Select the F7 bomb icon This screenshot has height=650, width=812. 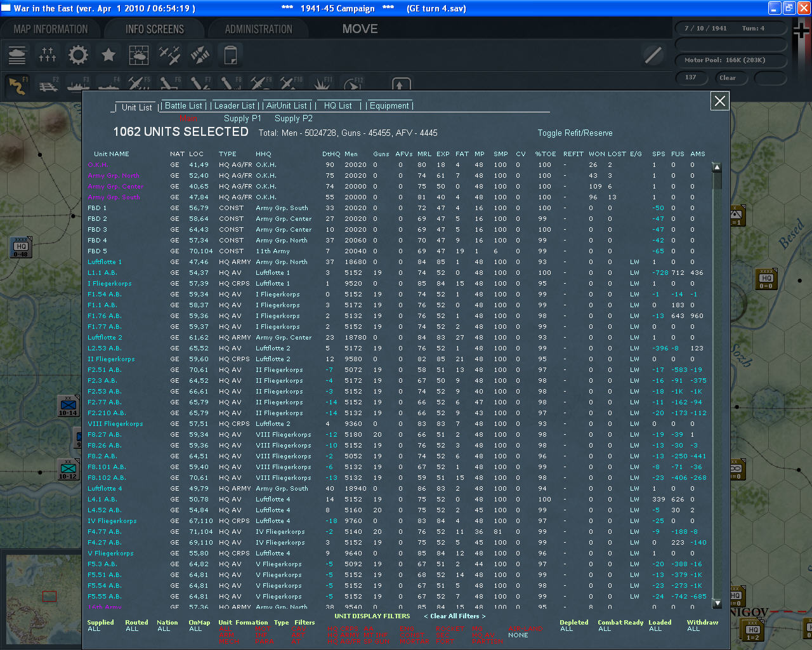coord(200,85)
